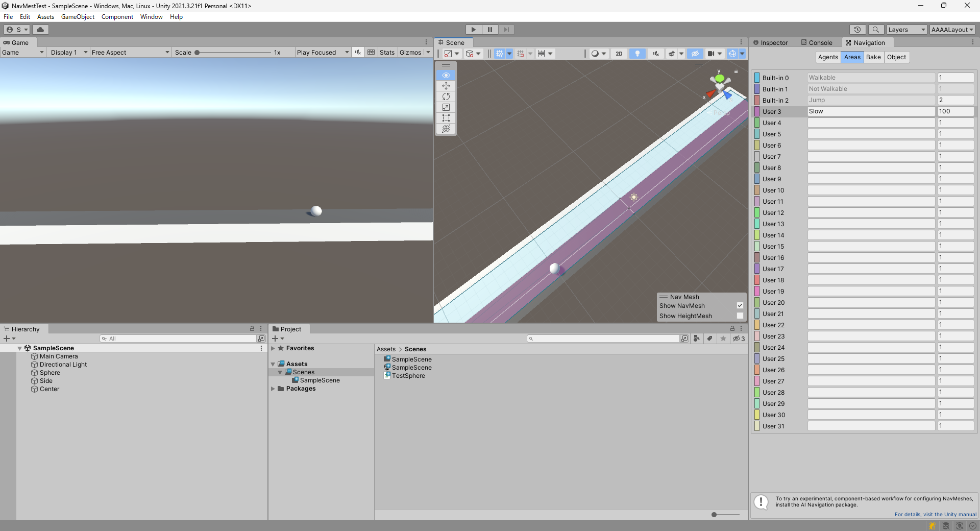
Task: Open the increment snapping (ruler) dropdown
Action: 545,54
